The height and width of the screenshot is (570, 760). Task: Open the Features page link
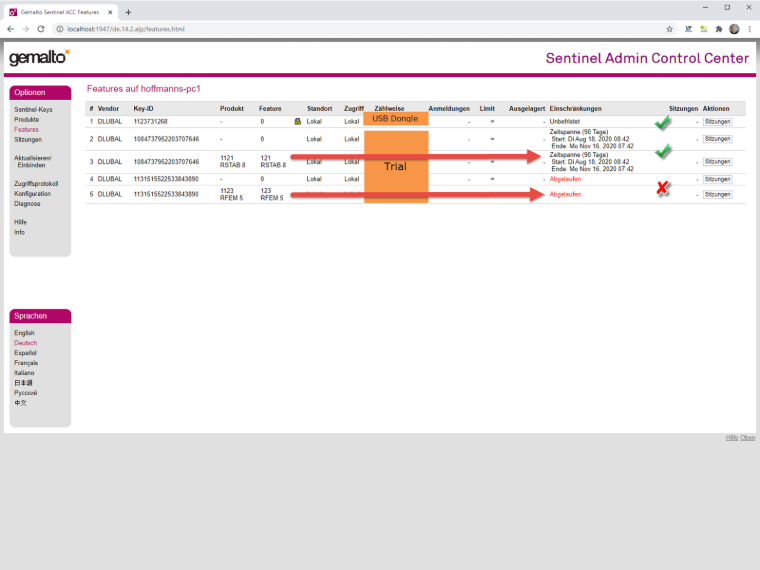pyautogui.click(x=26, y=129)
